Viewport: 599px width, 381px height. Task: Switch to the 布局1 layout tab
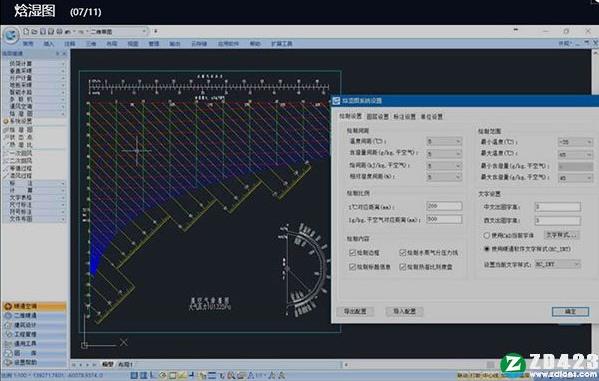pyautogui.click(x=126, y=365)
